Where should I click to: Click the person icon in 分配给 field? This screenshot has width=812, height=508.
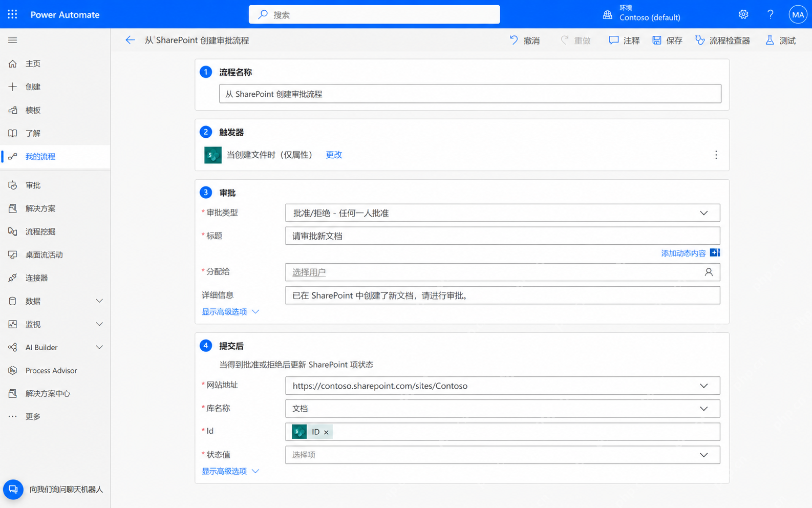pyautogui.click(x=709, y=272)
